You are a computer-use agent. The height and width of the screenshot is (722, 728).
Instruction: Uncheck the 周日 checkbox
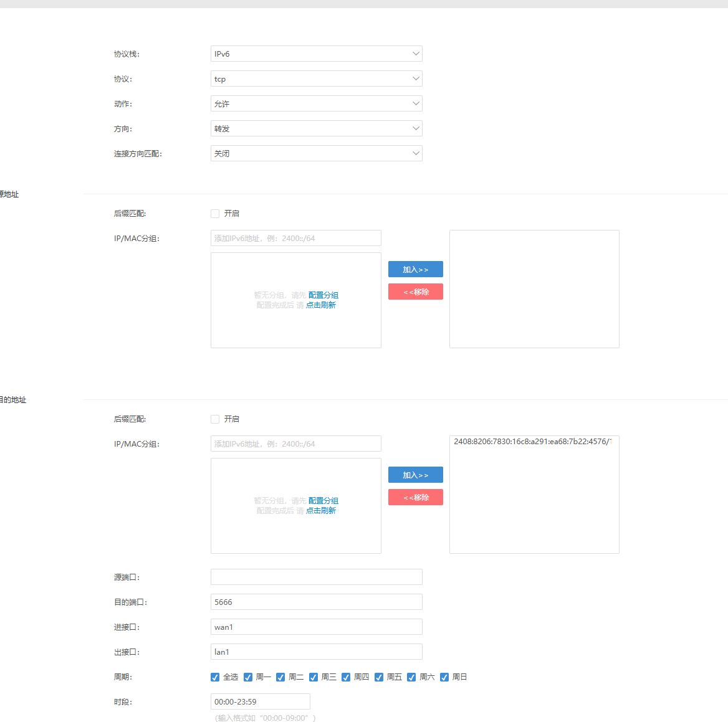pos(444,677)
